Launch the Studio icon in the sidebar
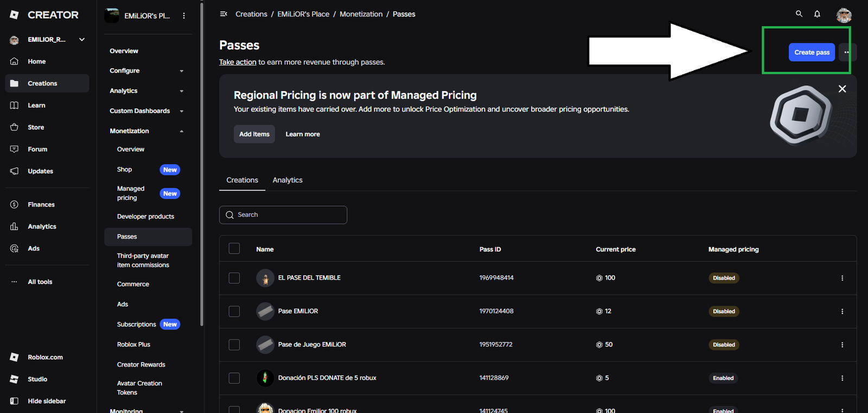 coord(15,379)
